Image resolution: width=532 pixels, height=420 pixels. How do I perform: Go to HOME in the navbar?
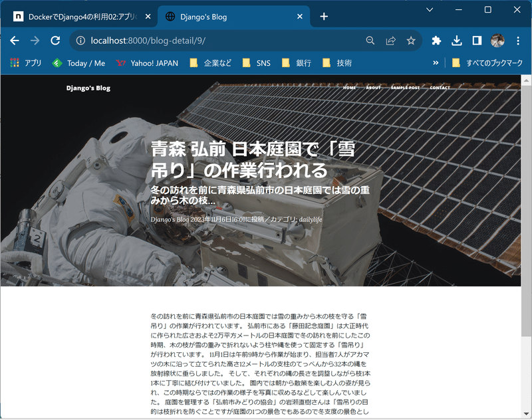[x=349, y=88]
